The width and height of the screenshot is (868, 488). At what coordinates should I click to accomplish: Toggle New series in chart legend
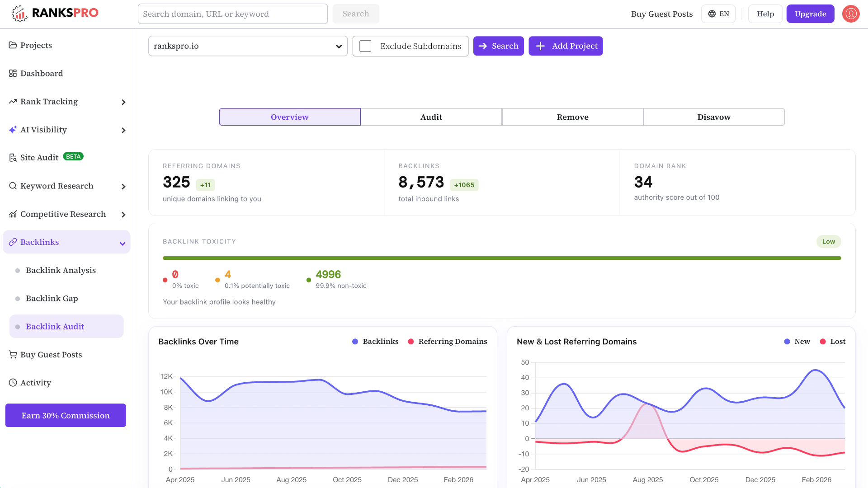click(x=797, y=342)
